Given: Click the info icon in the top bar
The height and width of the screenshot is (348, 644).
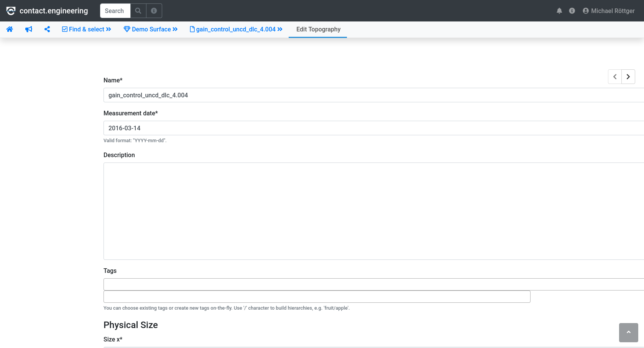Looking at the screenshot, I should (x=572, y=11).
